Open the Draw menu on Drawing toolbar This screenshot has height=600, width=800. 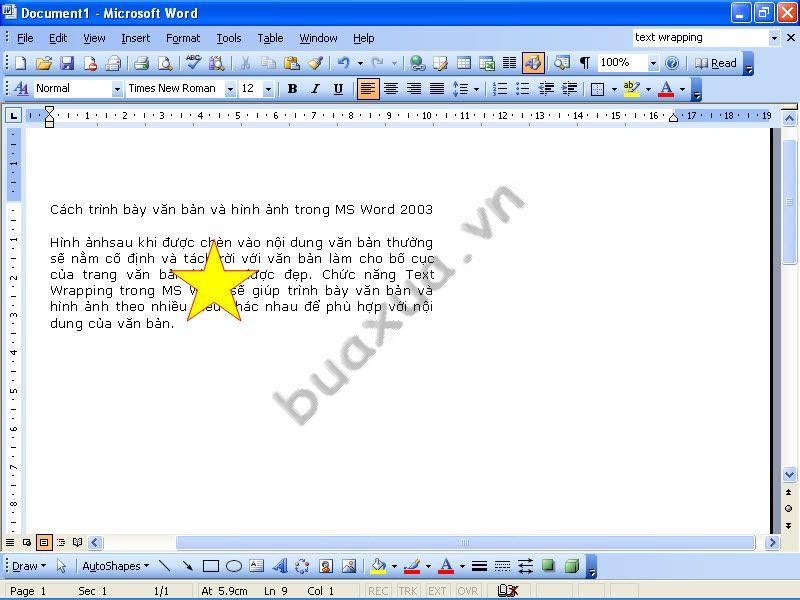[x=29, y=566]
